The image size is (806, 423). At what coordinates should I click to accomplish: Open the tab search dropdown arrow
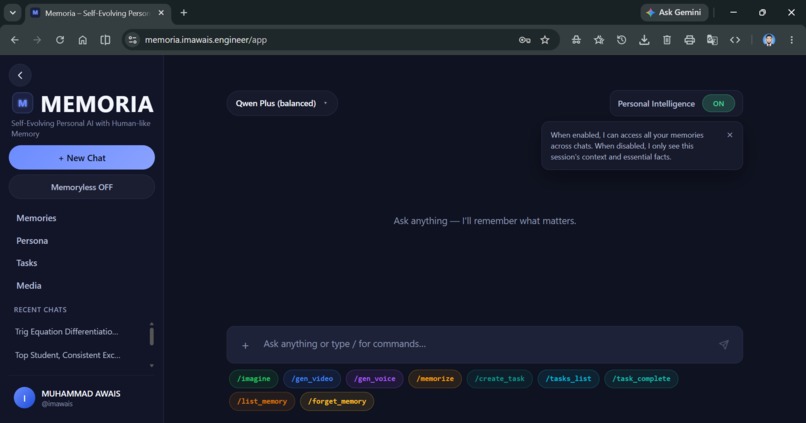click(12, 12)
